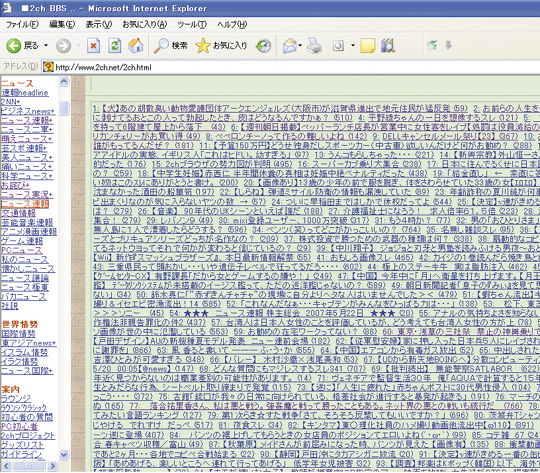
Task: Open the バカニュース board link
Action: click(24, 297)
